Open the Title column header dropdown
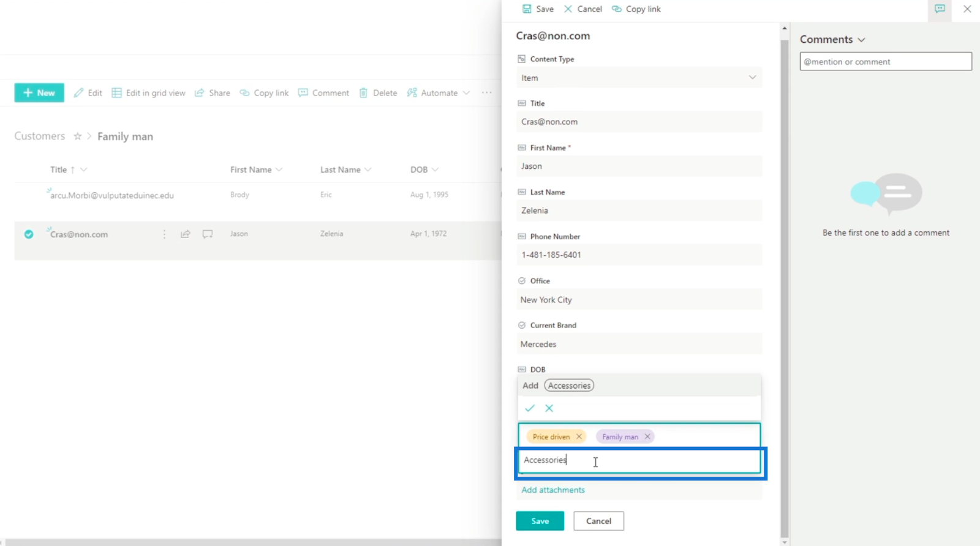 point(69,170)
